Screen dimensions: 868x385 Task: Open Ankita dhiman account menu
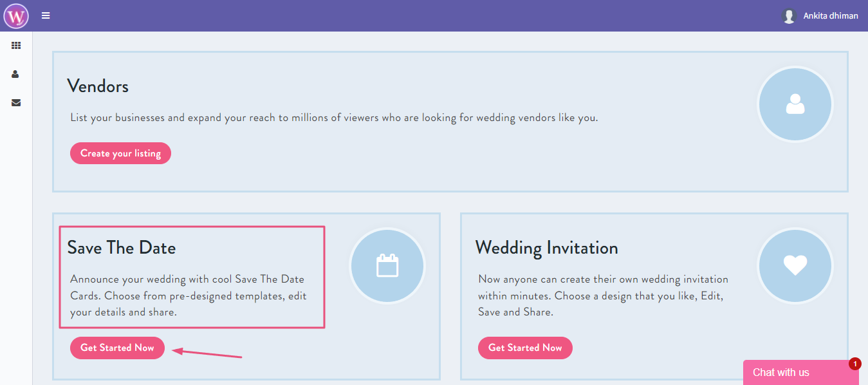pyautogui.click(x=830, y=15)
